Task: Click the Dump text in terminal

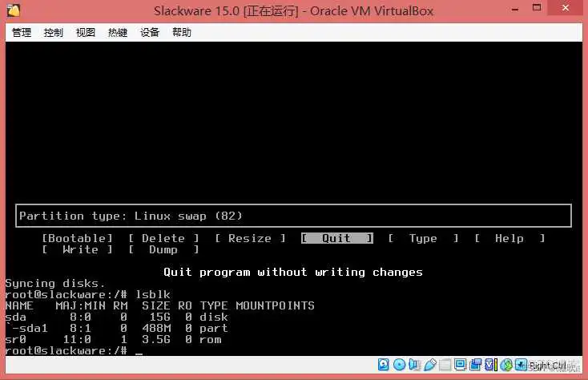Action: point(163,250)
